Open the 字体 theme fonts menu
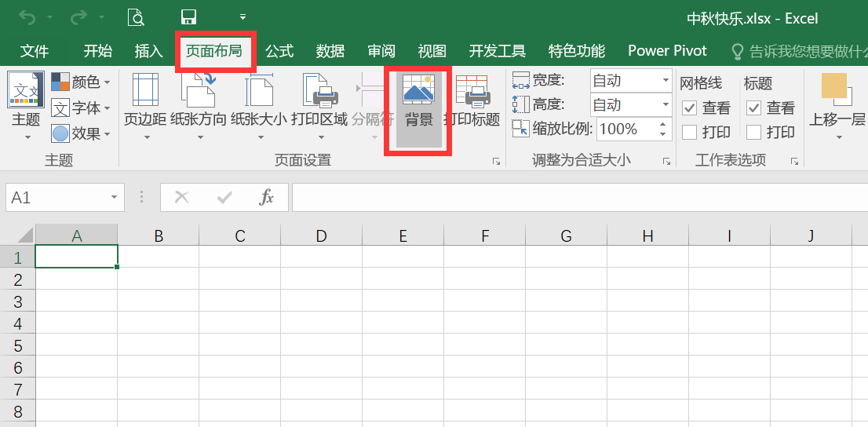 [x=81, y=108]
